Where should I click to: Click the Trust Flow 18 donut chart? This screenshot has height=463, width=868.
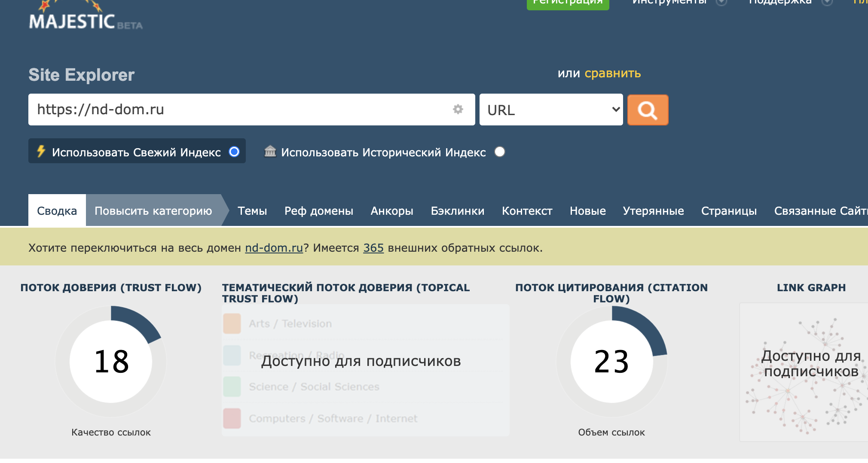tap(111, 361)
